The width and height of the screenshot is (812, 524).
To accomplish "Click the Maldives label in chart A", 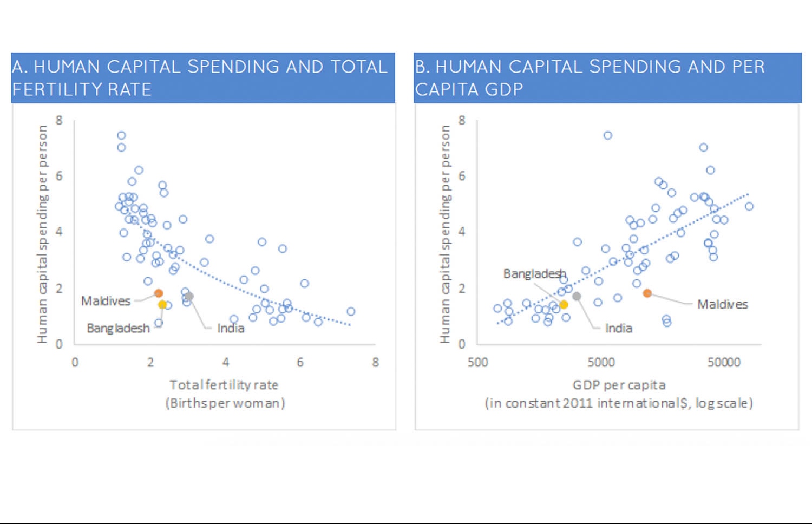I will (x=106, y=301).
